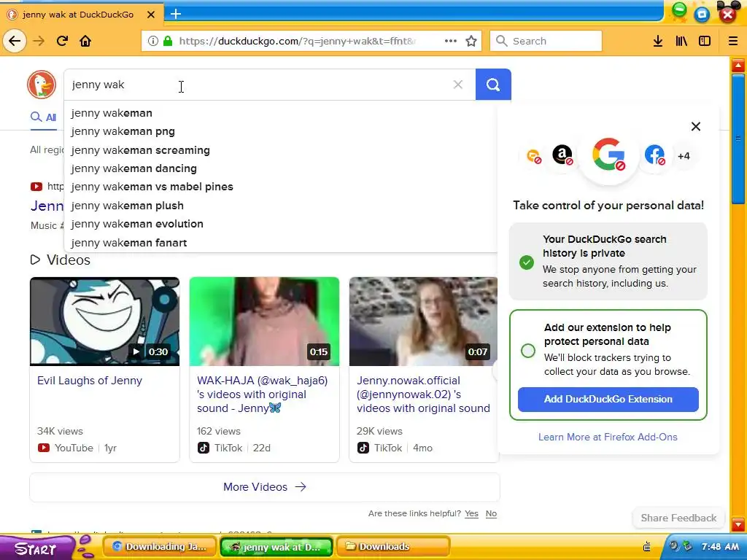The width and height of the screenshot is (747, 560).
Task: Submit search with blue magnifier button
Action: pyautogui.click(x=493, y=85)
